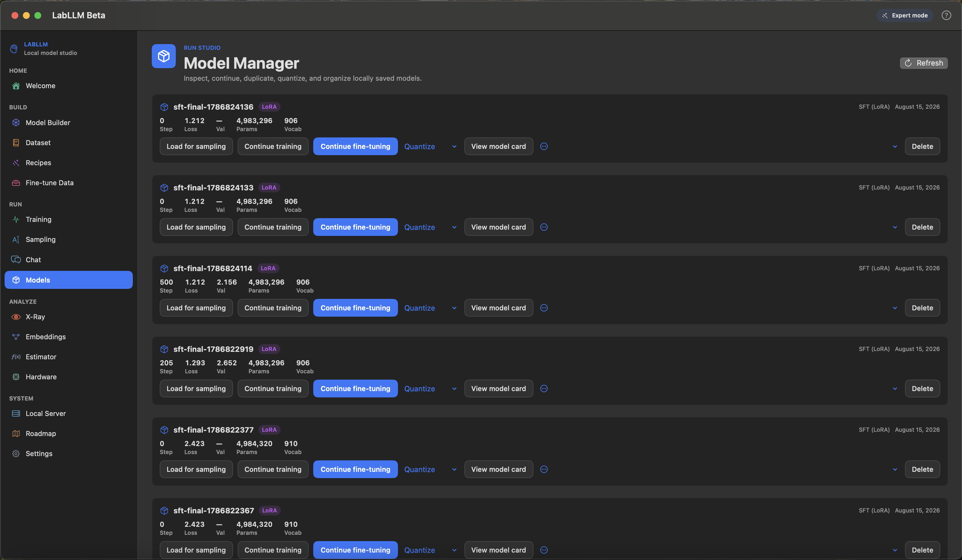Continue fine-tuning sft-final-1786824114
Screen dimensions: 962x560
point(355,308)
